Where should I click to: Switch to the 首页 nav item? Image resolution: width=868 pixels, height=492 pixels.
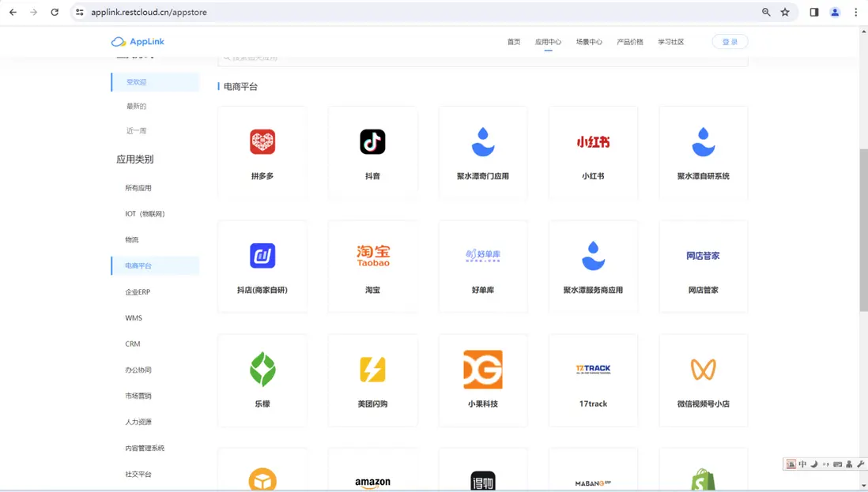point(513,42)
